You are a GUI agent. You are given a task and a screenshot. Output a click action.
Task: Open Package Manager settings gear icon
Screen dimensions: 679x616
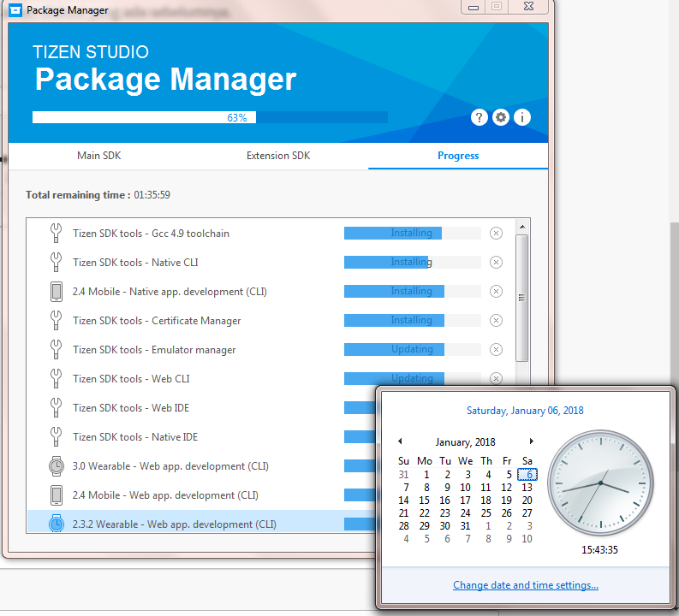point(501,118)
